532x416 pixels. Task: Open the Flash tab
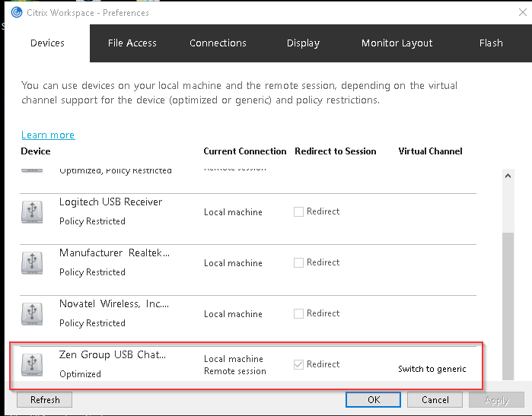[x=491, y=43]
